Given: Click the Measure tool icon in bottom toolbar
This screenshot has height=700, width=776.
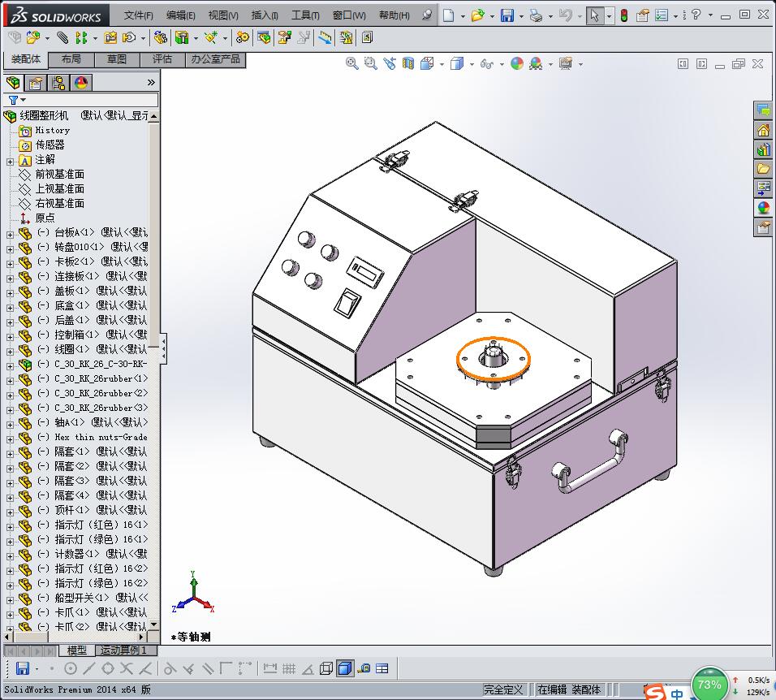Looking at the screenshot, I should pyautogui.click(x=364, y=669).
